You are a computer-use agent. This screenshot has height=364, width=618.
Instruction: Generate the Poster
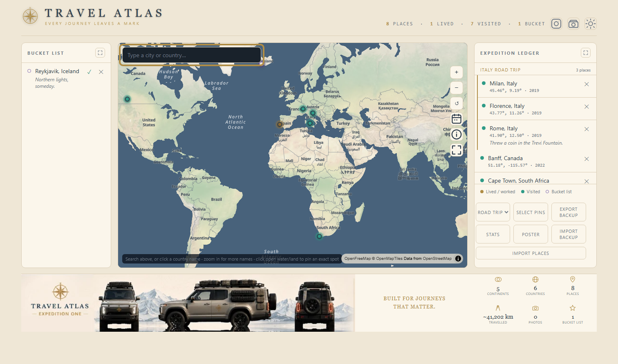pyautogui.click(x=531, y=234)
